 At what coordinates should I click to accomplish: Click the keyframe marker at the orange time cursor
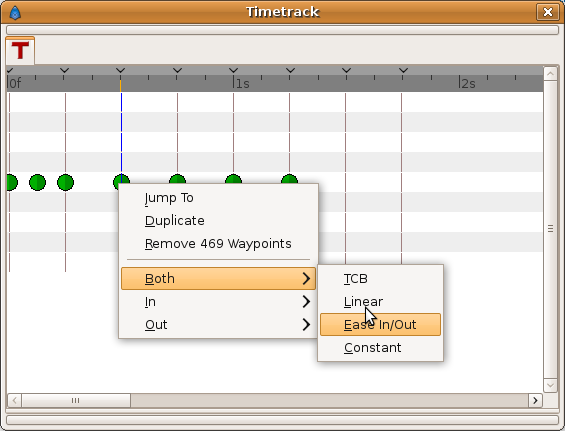(x=121, y=70)
